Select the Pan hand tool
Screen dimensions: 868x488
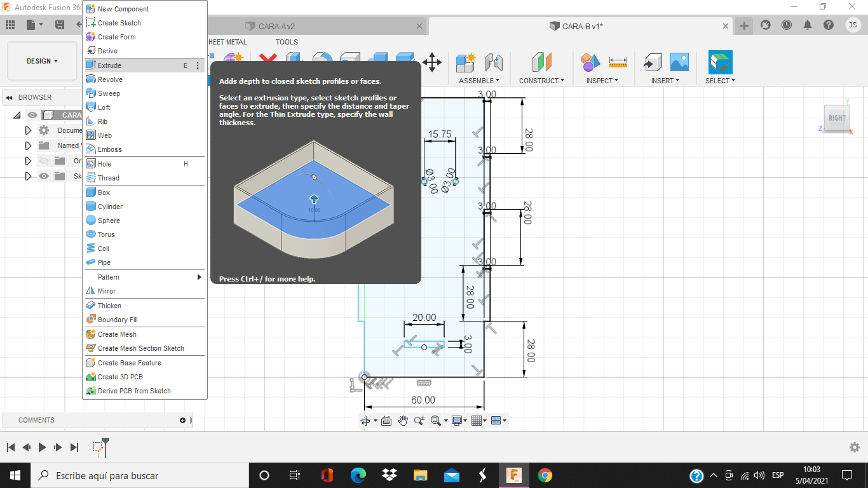coord(403,421)
